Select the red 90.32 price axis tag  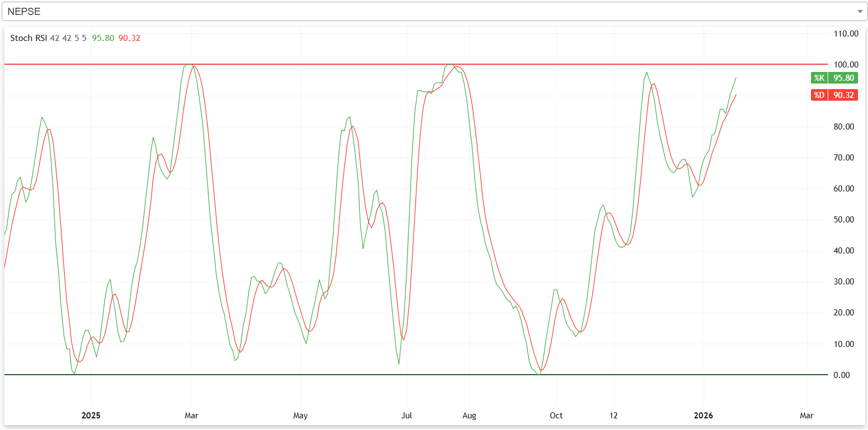click(x=844, y=95)
